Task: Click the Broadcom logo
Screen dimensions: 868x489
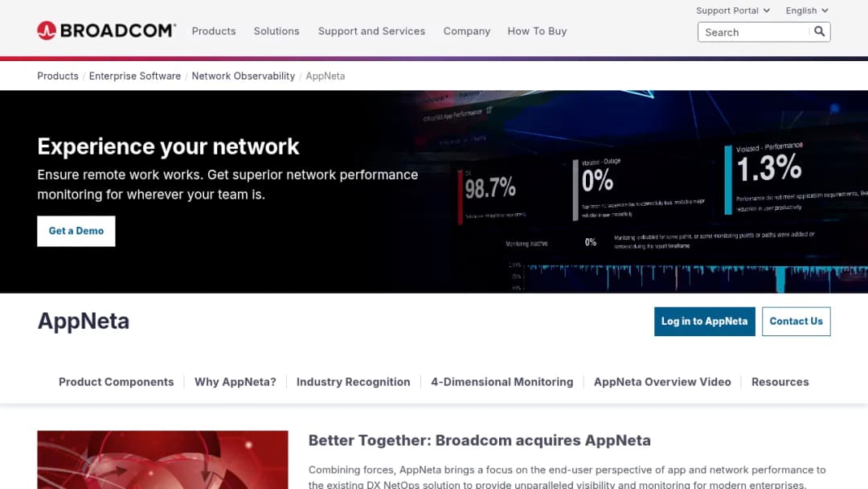Action: pyautogui.click(x=106, y=31)
